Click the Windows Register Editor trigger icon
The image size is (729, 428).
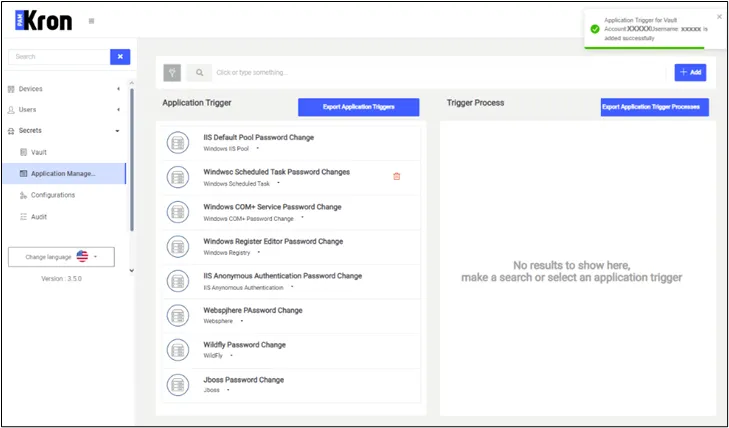[178, 247]
